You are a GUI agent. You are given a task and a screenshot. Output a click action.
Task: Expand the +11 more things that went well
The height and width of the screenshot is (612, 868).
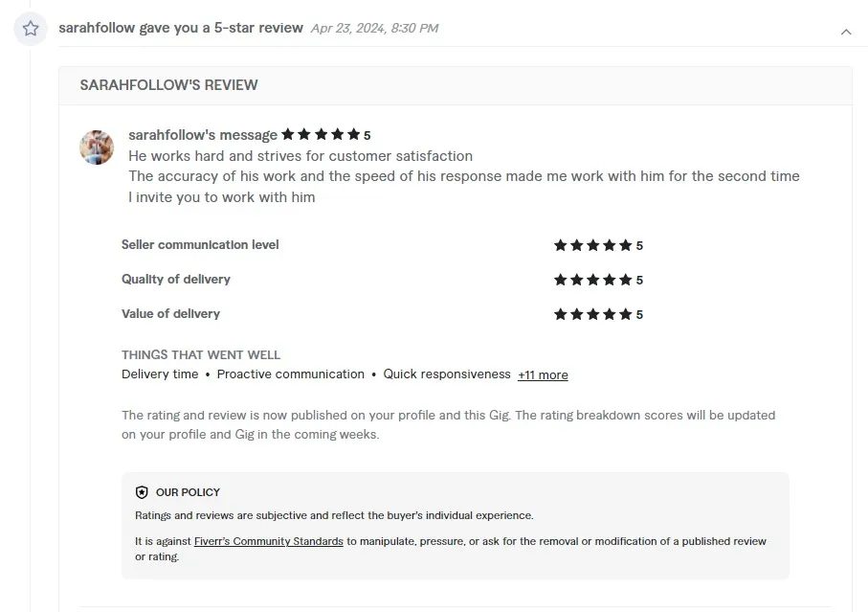[x=544, y=374]
